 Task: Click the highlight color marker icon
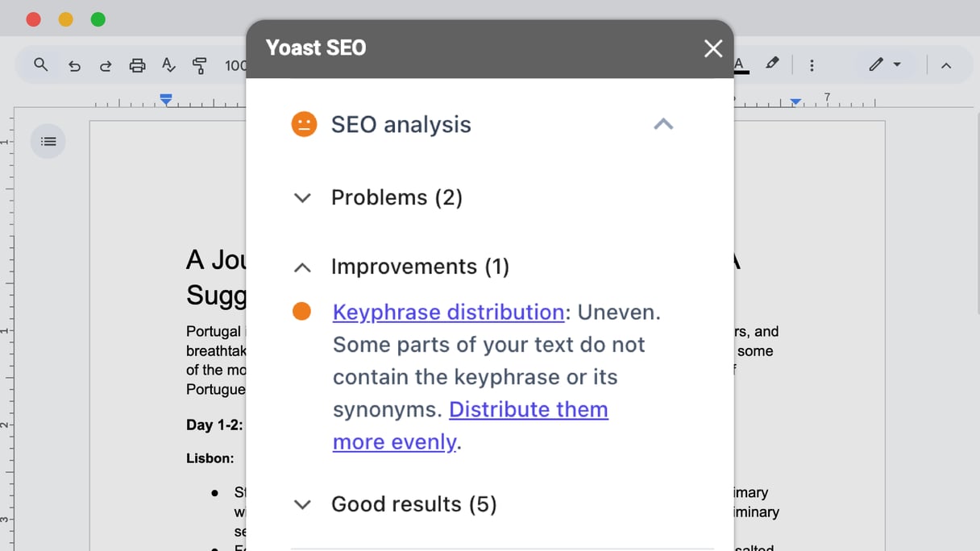coord(772,64)
